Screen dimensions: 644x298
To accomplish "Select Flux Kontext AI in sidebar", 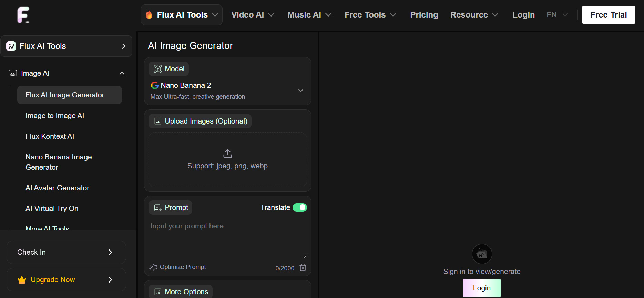I will (50, 136).
